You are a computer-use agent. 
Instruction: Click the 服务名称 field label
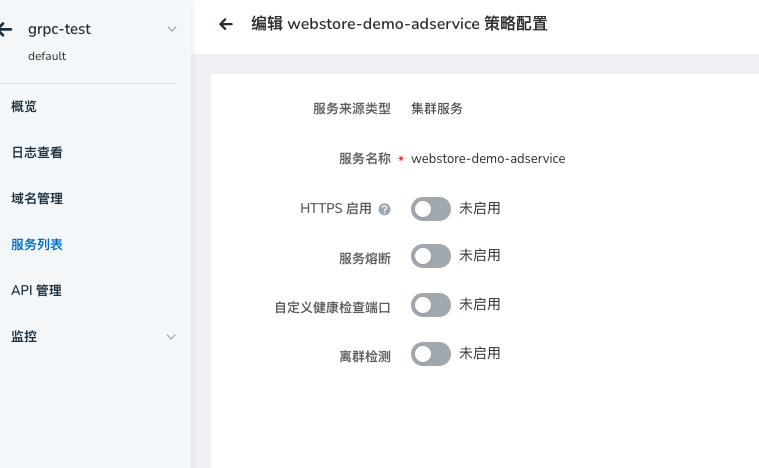pyautogui.click(x=364, y=159)
